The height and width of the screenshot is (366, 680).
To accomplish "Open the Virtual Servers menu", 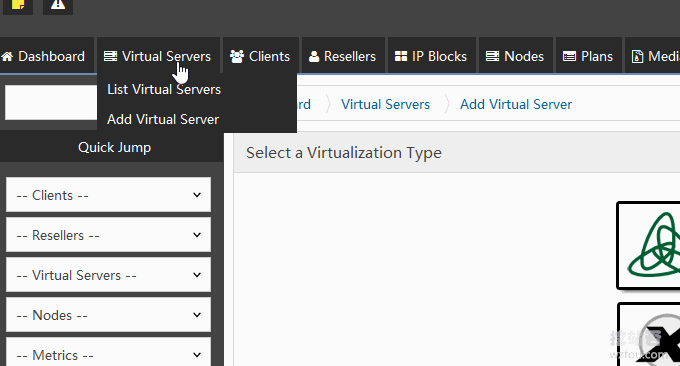I will click(158, 56).
